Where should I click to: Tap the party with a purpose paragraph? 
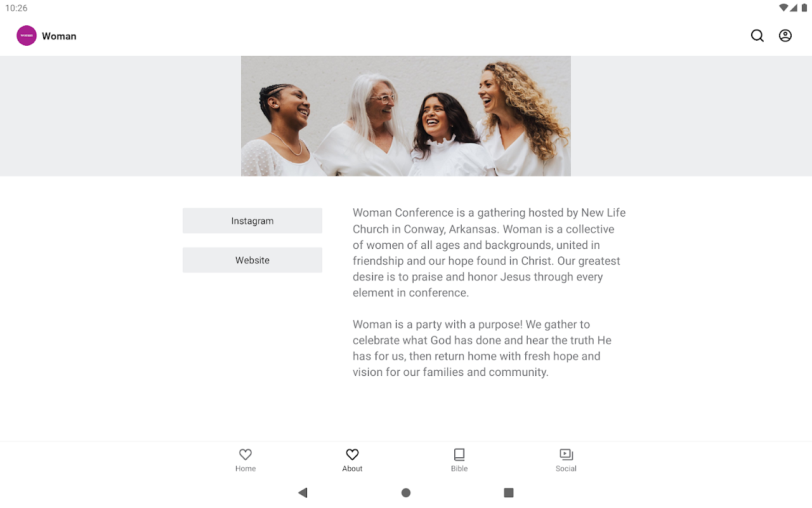click(x=482, y=348)
